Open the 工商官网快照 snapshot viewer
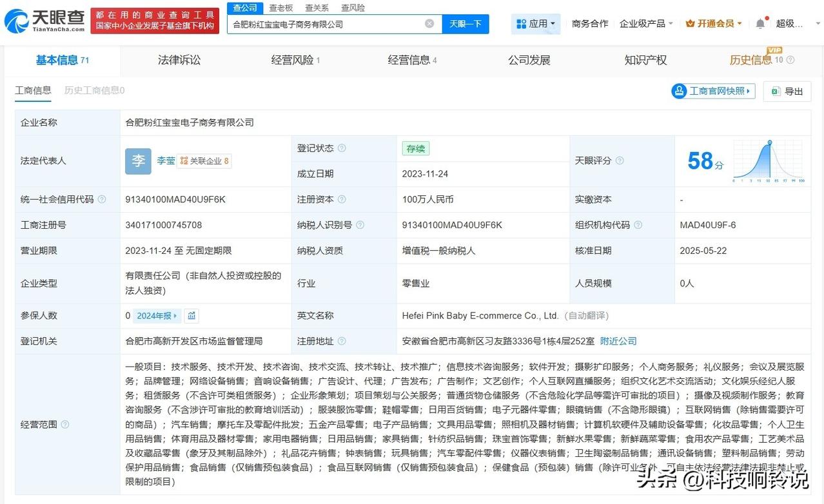824x504 pixels. tap(712, 91)
